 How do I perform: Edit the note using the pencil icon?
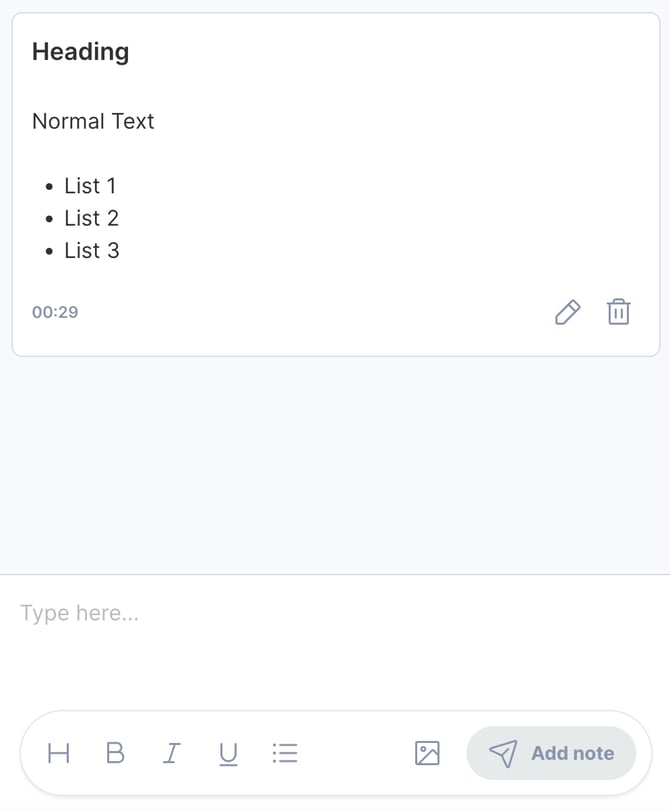567,312
